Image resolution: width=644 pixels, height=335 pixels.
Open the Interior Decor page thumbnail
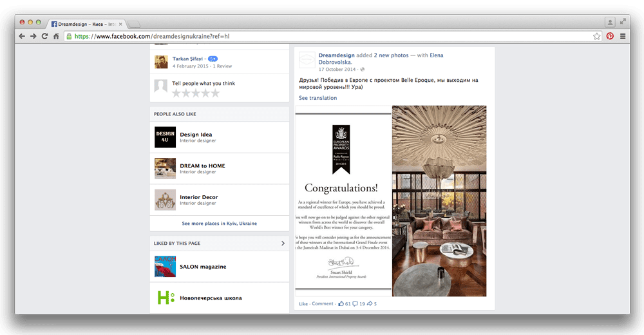click(x=165, y=199)
